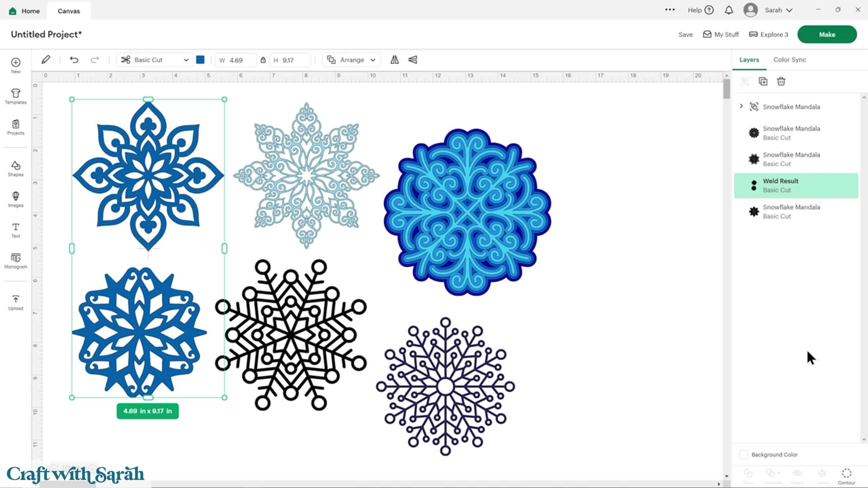
Task: Open the Shapes tool in sidebar
Action: click(15, 168)
